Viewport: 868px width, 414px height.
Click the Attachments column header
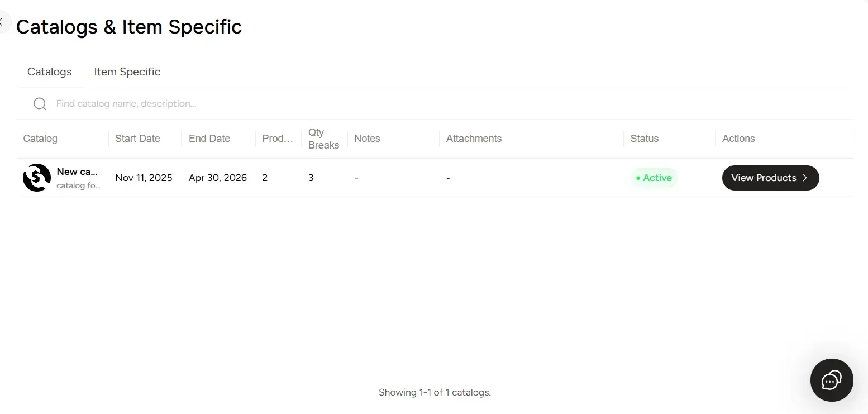click(473, 139)
